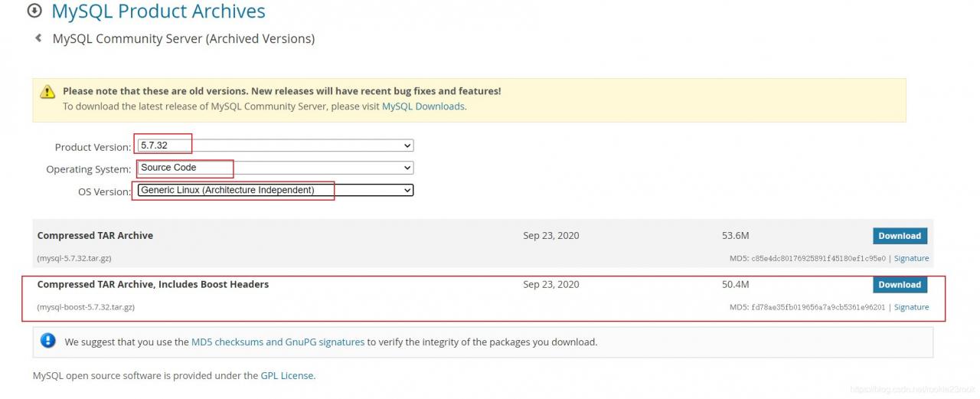The height and width of the screenshot is (399, 980).
Task: Follow the MySQL Downloads link
Action: tap(423, 106)
